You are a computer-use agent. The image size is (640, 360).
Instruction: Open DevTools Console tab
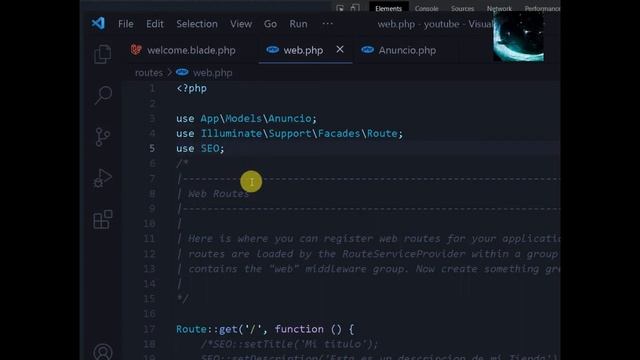(x=426, y=8)
